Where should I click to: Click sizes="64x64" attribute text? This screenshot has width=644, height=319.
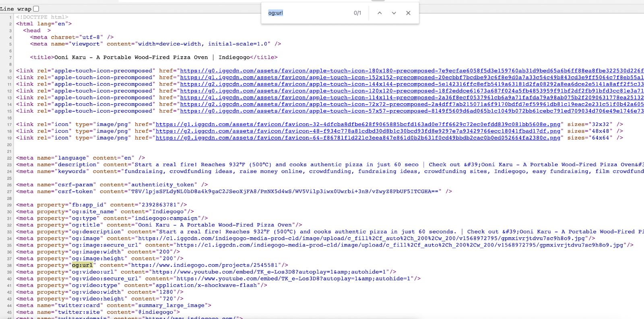590,138
